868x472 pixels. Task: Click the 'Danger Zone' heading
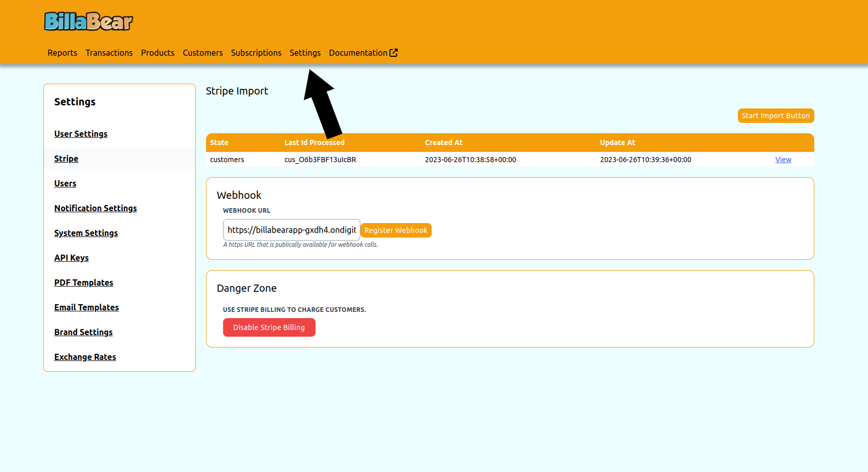(247, 288)
